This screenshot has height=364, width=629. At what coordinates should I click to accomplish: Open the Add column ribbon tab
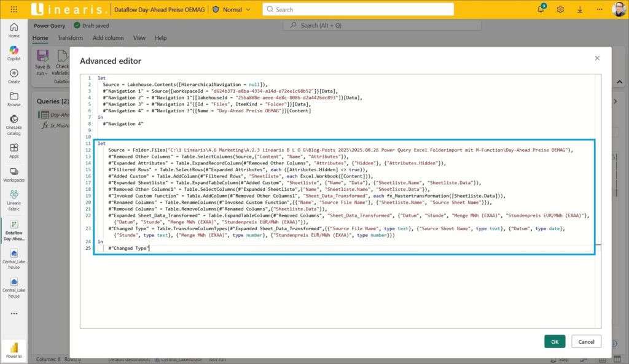click(108, 38)
